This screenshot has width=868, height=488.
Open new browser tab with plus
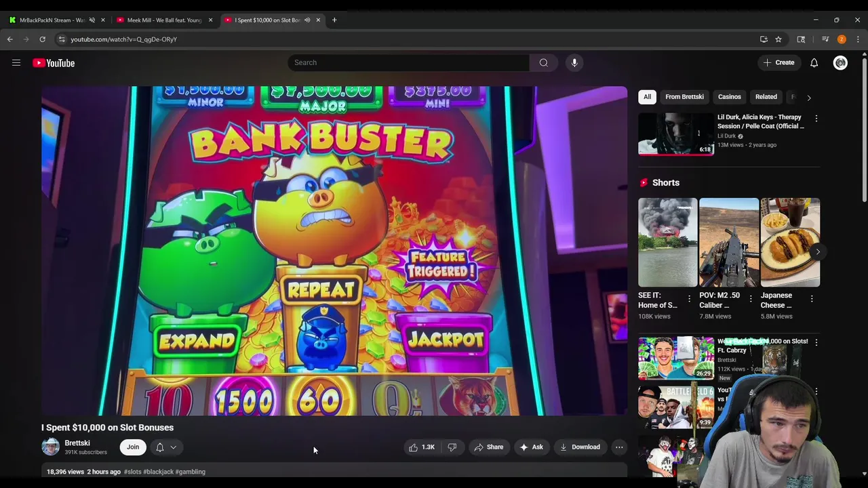pos(334,20)
